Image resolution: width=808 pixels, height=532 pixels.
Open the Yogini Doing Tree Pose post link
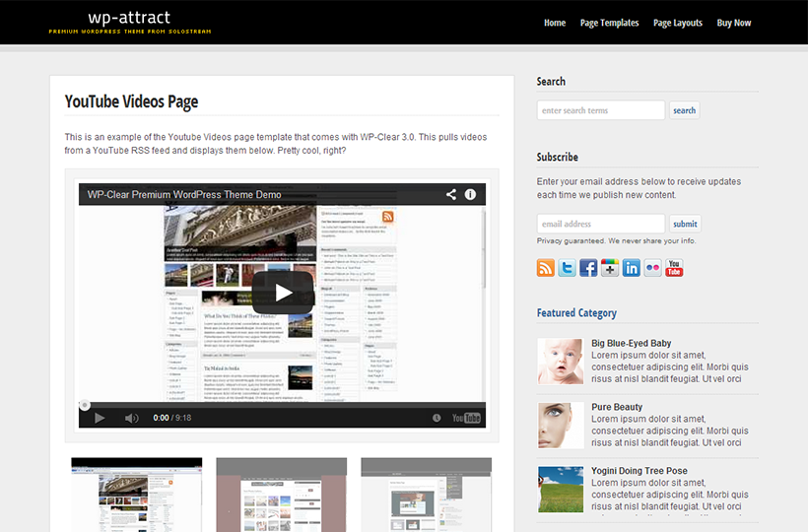(639, 471)
